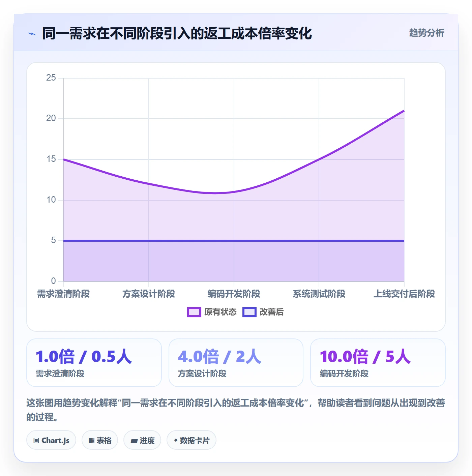472x476 pixels.
Task: Toggle the 原有状态 legend swatch
Action: click(x=194, y=312)
